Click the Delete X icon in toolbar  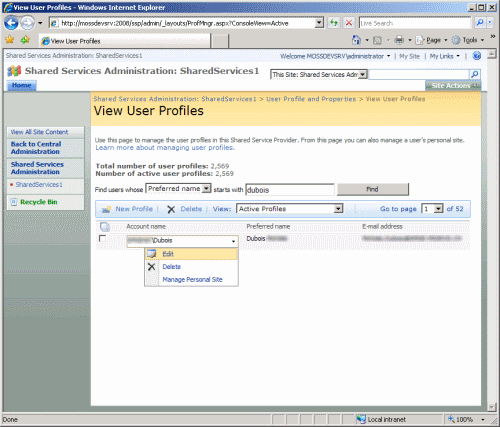tap(171, 209)
